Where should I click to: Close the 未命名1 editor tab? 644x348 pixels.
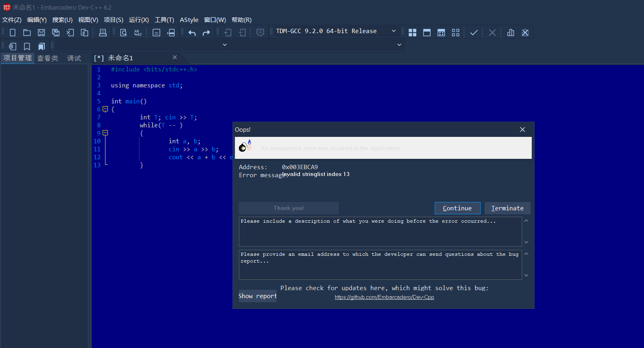point(175,57)
